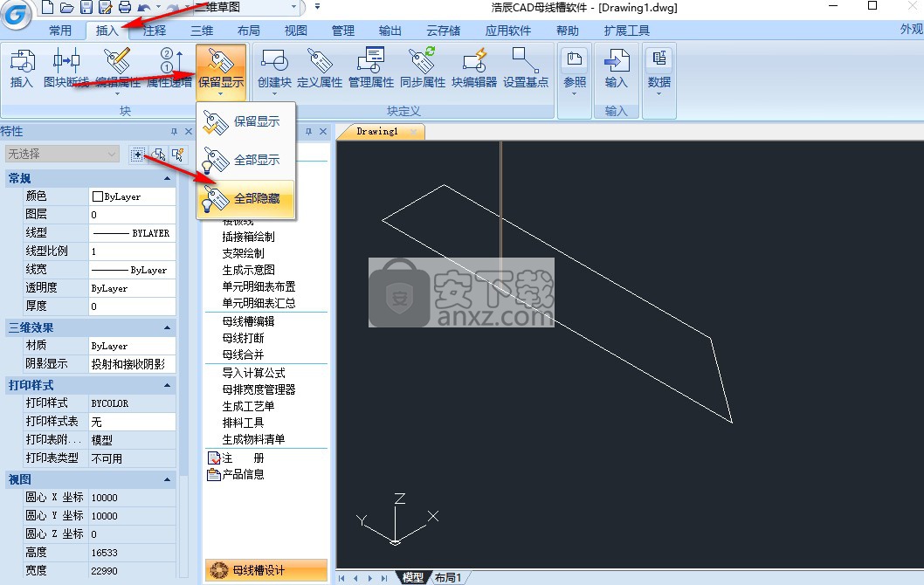Click the Save As icon
This screenshot has width=924, height=585.
tap(106, 8)
